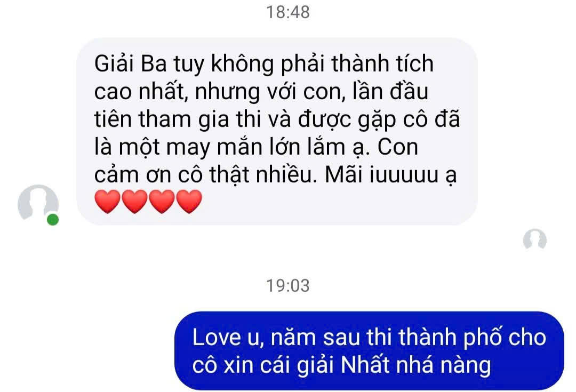This screenshot has width=576, height=392.
Task: Select the gray received message bubble
Action: tap(277, 132)
